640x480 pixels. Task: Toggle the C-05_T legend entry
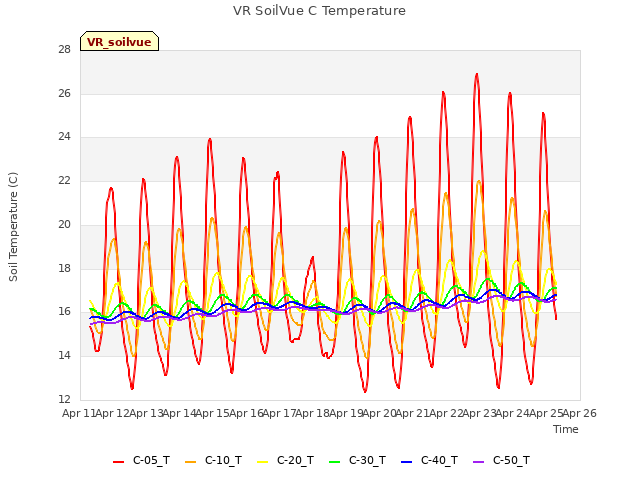[141, 460]
